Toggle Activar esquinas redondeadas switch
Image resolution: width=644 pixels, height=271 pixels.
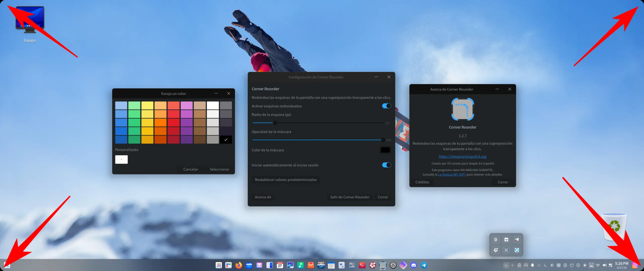click(x=386, y=106)
